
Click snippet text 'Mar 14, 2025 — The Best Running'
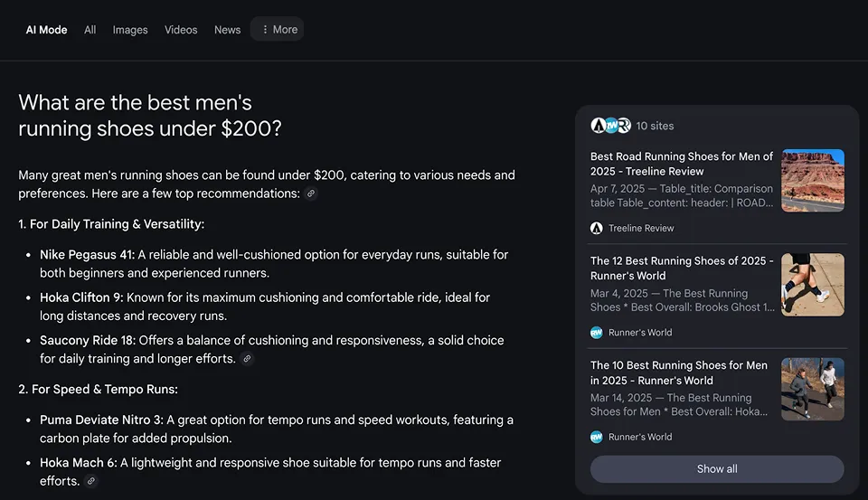(671, 398)
